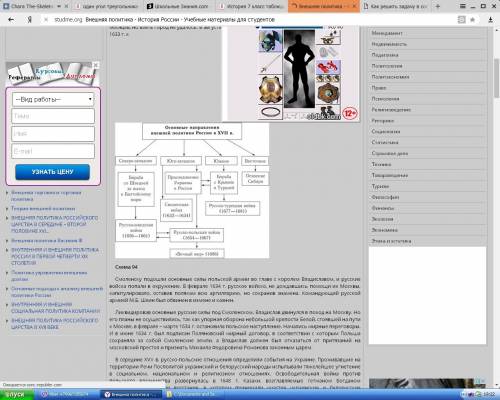
Task: Stop page loading with the X icon
Action: click(x=46, y=20)
